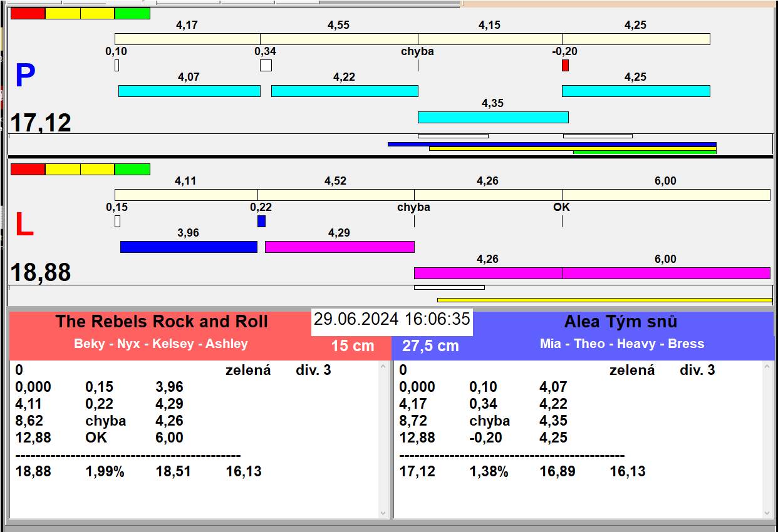Select the red -0,20 pass marker
The height and width of the screenshot is (532, 778).
pyautogui.click(x=565, y=65)
